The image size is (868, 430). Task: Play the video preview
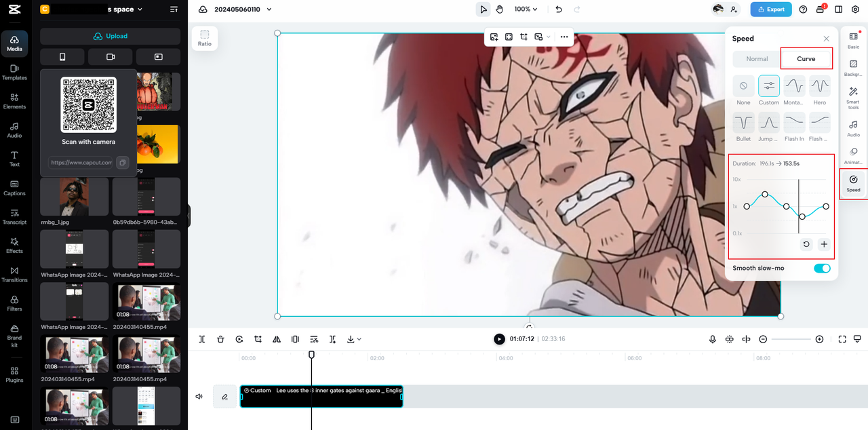coord(499,339)
